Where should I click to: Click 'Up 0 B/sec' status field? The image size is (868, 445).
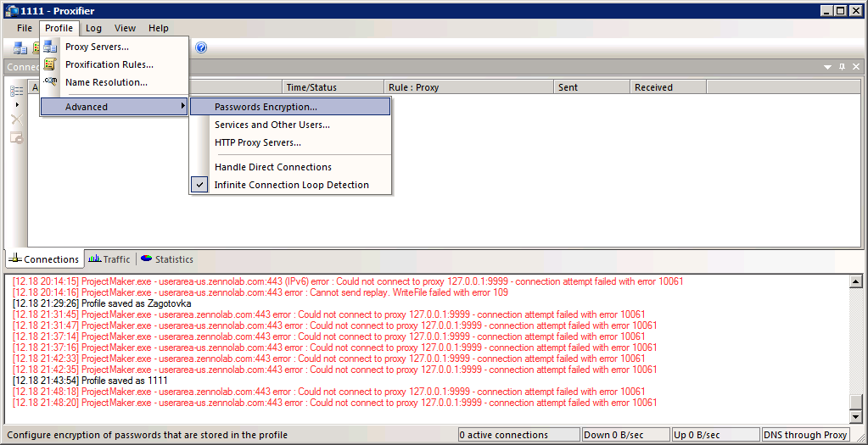point(715,435)
